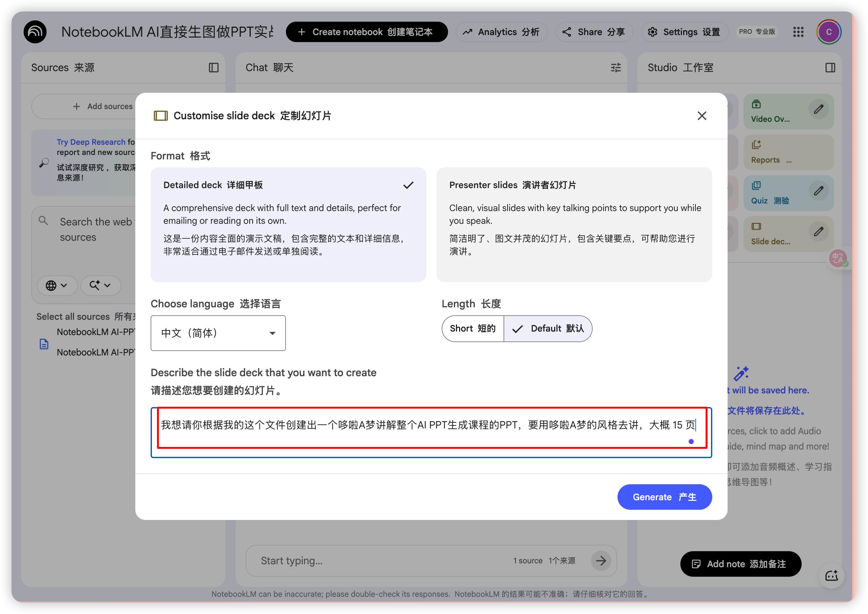The width and height of the screenshot is (868, 614).
Task: Expand the web source globe dropdown
Action: (57, 285)
